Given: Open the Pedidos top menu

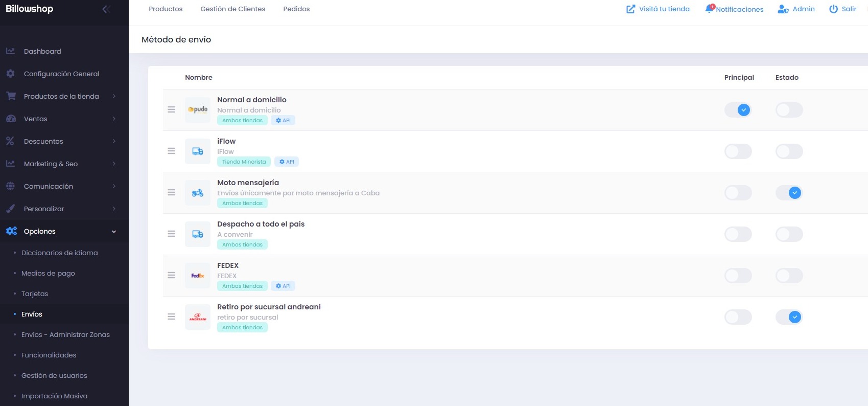Looking at the screenshot, I should 296,9.
